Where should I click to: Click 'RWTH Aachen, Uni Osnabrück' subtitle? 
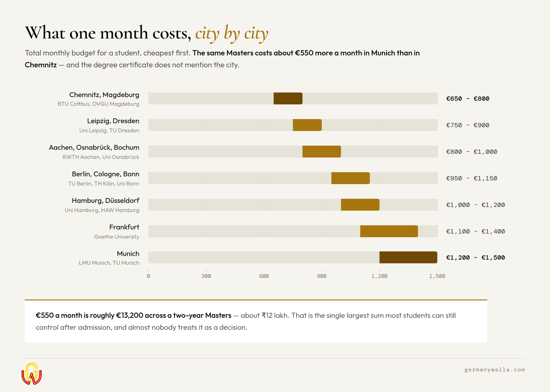click(x=101, y=157)
